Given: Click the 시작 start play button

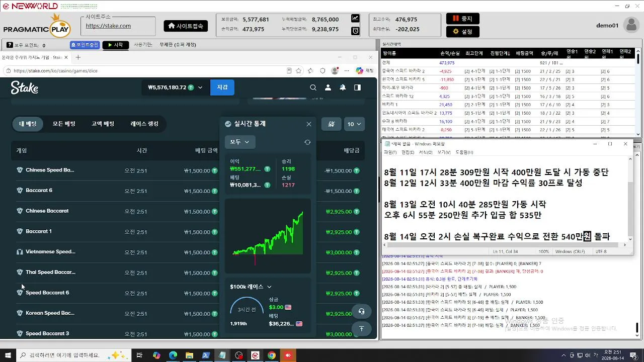Looking at the screenshot, I should (115, 45).
